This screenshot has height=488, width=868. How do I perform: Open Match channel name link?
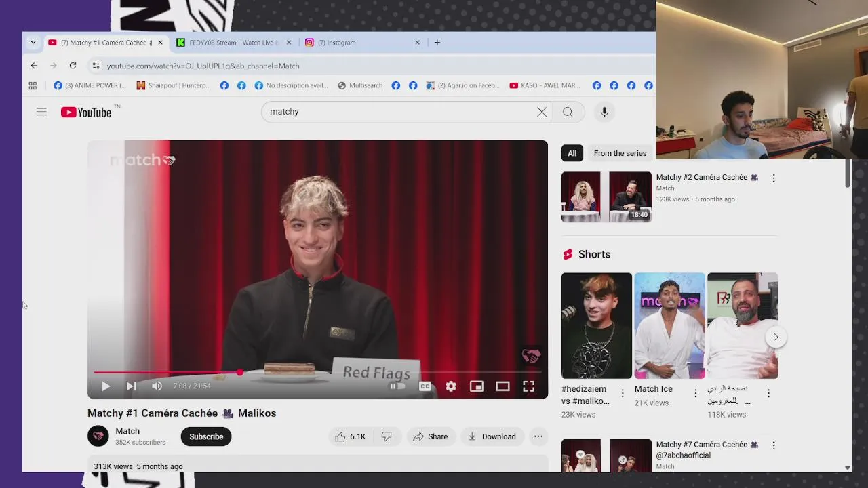click(x=127, y=431)
